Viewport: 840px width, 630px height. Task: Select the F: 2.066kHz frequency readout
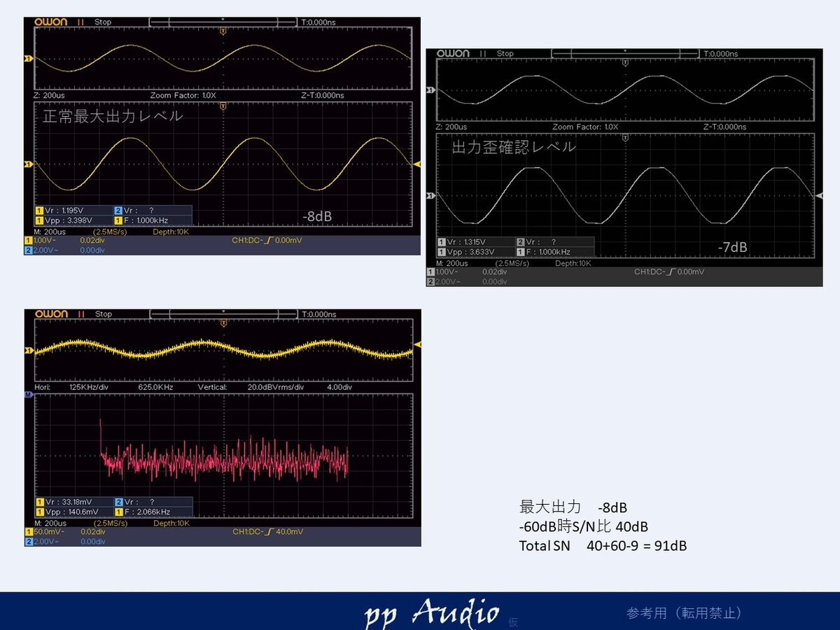click(146, 512)
